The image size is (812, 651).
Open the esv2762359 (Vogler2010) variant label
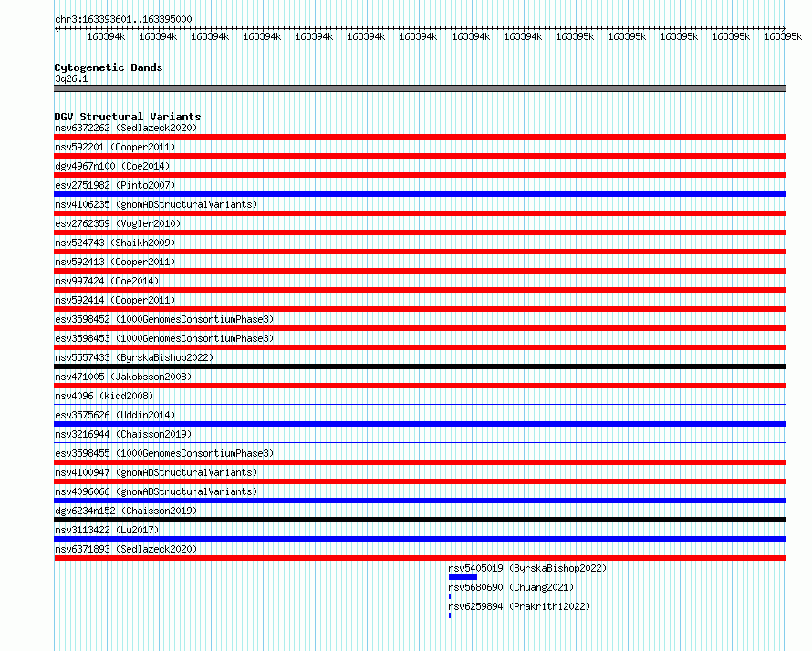tap(118, 223)
